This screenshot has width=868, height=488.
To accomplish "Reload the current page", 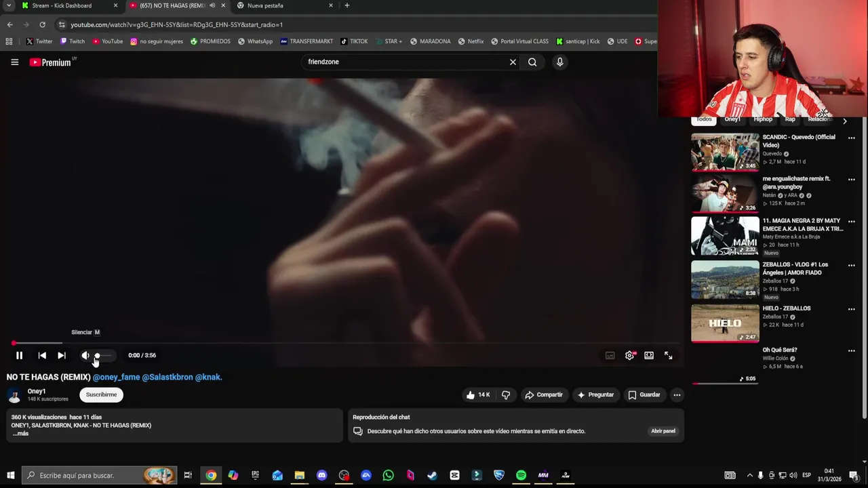I will tap(42, 24).
